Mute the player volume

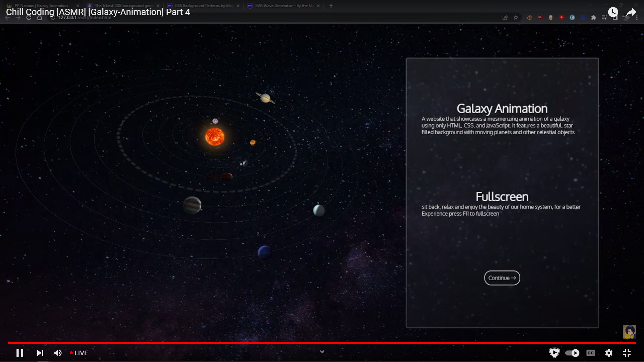pos(58,353)
